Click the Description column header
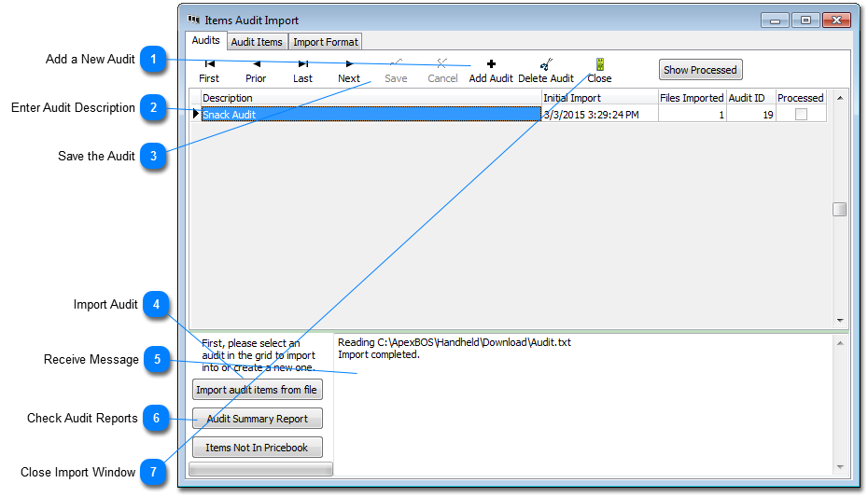The width and height of the screenshot is (868, 497). [x=371, y=98]
